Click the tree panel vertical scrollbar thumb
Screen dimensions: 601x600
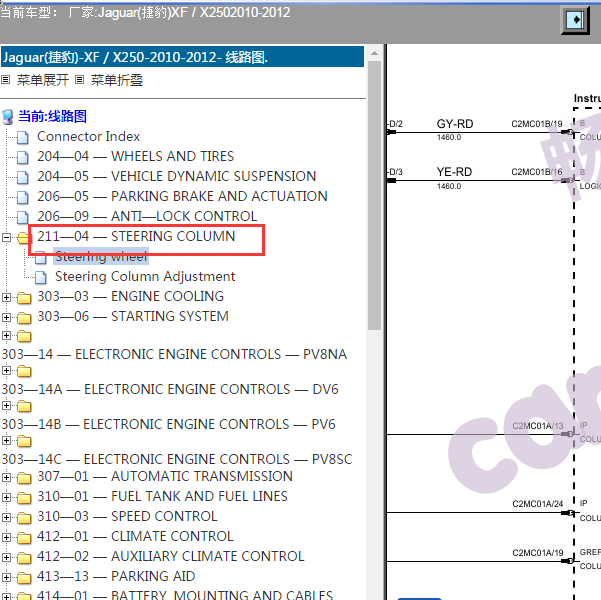point(374,196)
